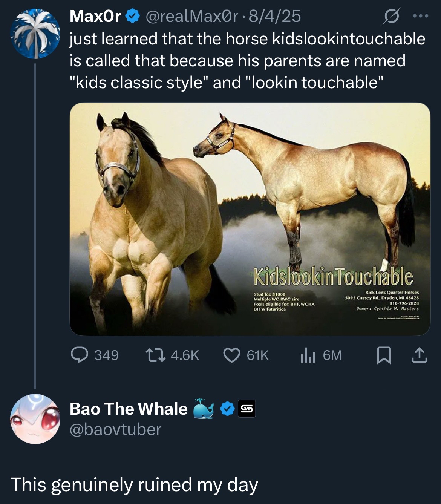
Task: Click the Bao The Whale display name
Action: pos(129,409)
